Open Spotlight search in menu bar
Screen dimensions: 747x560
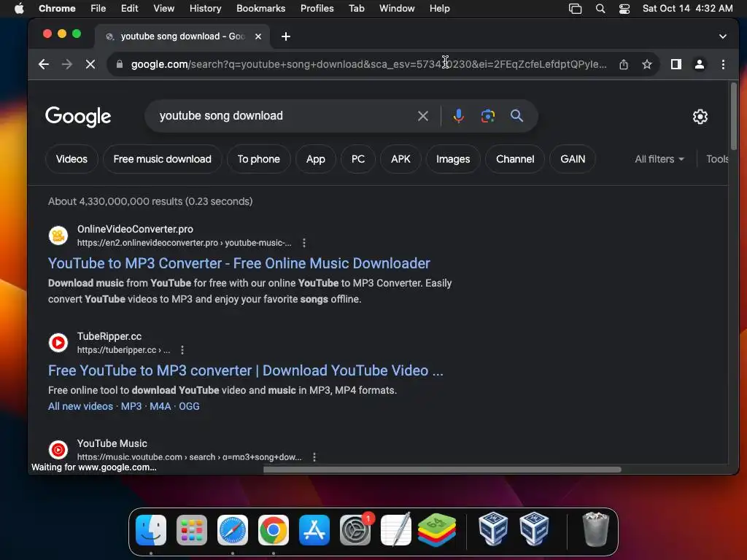point(600,9)
